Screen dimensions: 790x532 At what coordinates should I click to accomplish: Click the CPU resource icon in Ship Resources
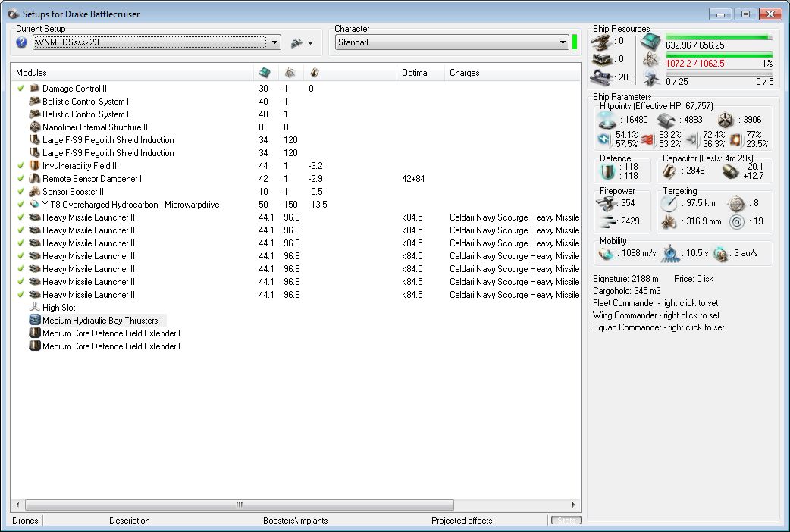(650, 42)
